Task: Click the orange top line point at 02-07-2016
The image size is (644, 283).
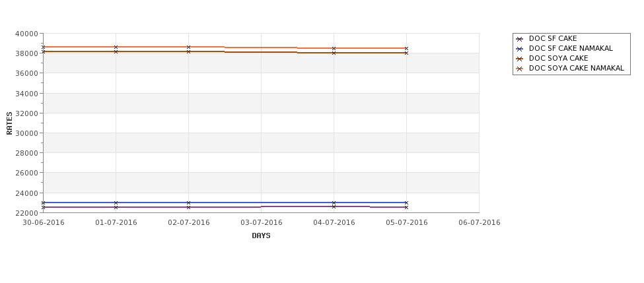Action: click(188, 47)
